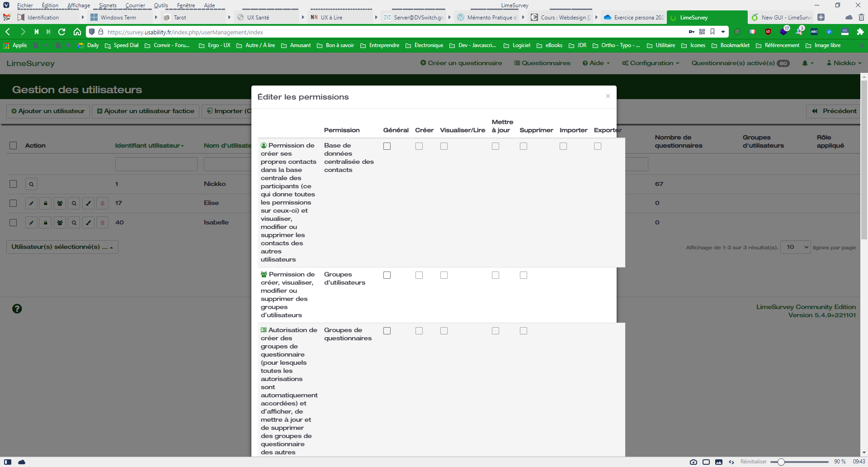This screenshot has width=868, height=467.
Task: Click user groups icon in Isabelle's row
Action: tap(60, 223)
